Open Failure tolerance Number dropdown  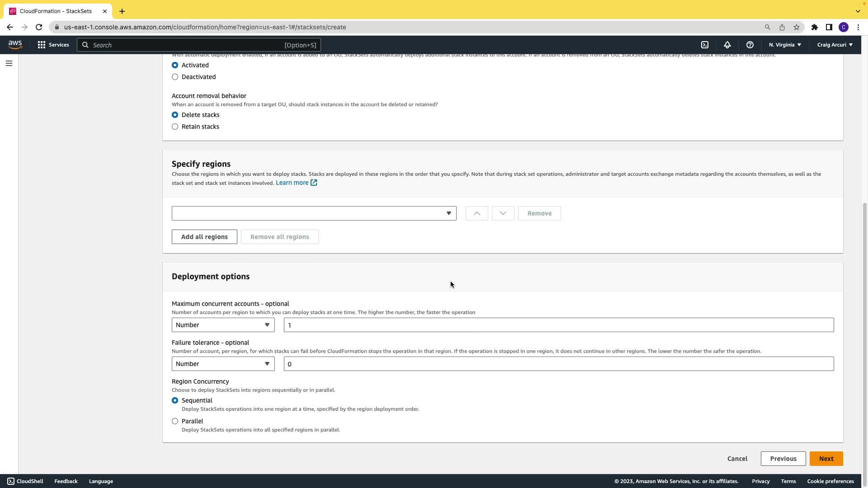[223, 364]
